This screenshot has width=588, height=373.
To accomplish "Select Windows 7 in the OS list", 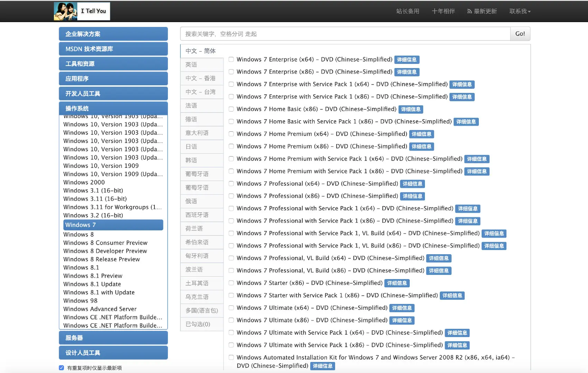I will [113, 225].
